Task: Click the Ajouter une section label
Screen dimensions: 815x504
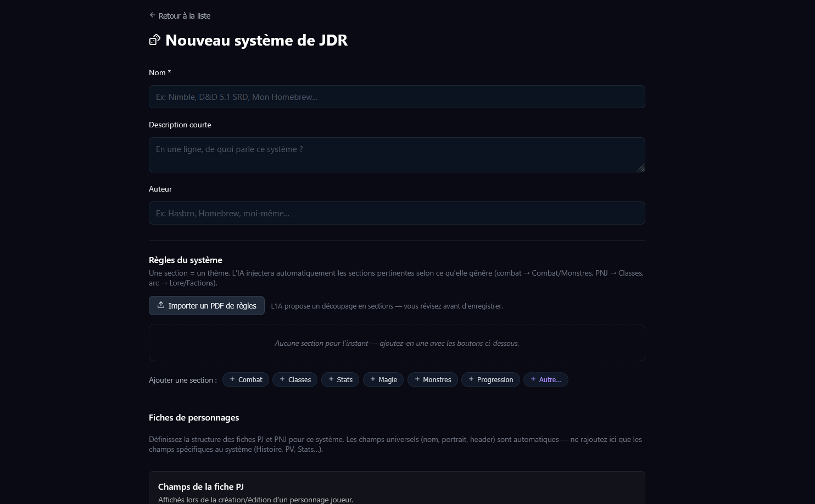Action: [183, 380]
